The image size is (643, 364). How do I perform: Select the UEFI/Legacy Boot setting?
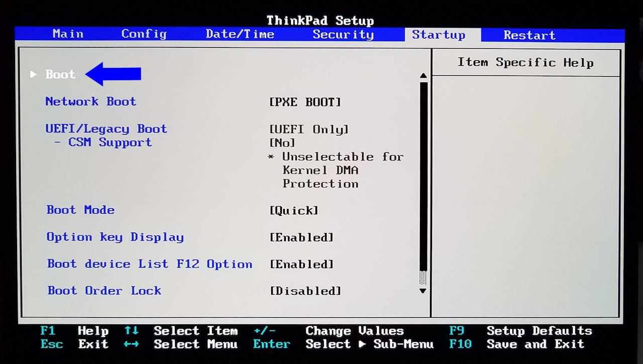(106, 129)
